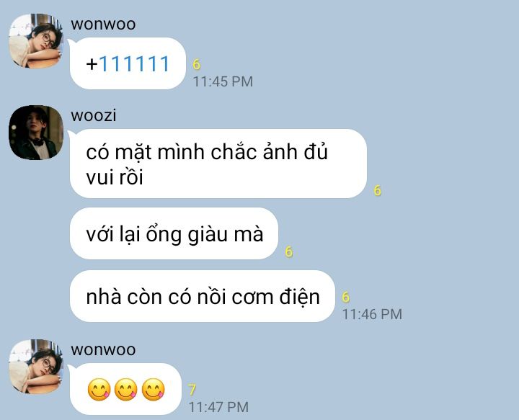Click the second tongue-out emoji
This screenshot has height=420, width=519.
[125, 390]
